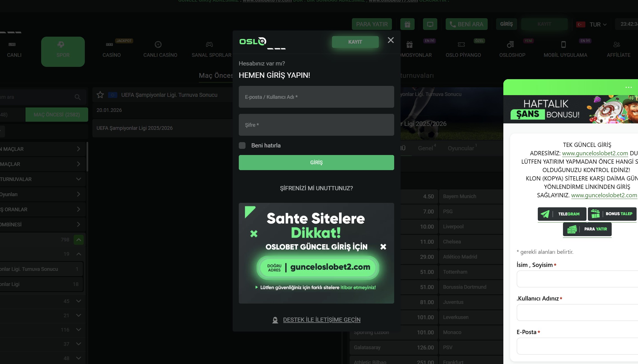Expand the TURNUVALAR sidebar section
Screen dimensions: 638x364
[x=78, y=179]
